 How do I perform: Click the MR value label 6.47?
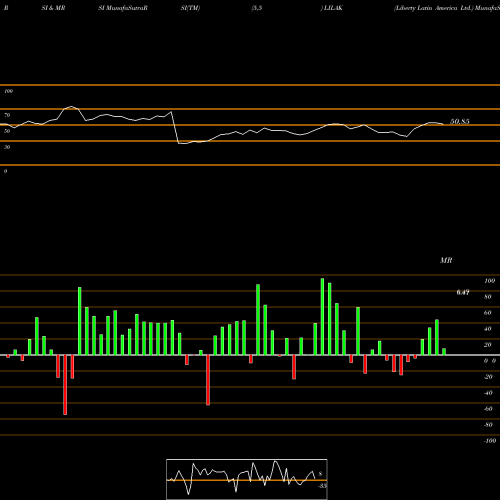coord(463,292)
